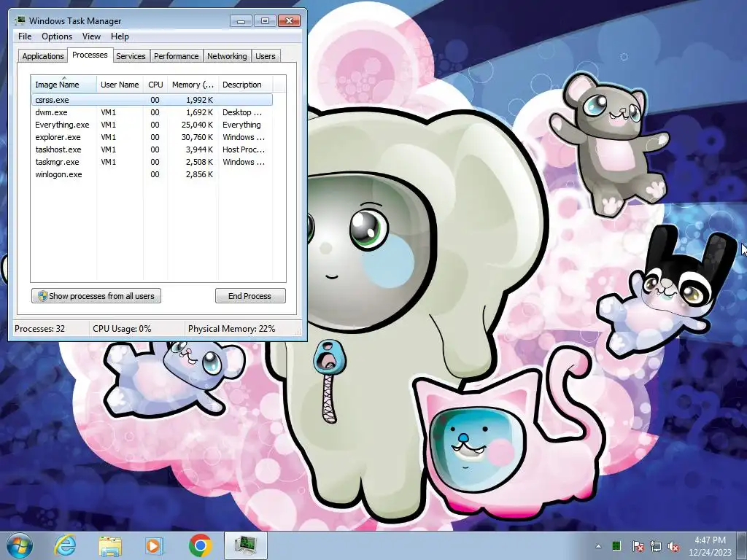Screen dimensions: 747x560
Task: Open Action Center flag tray icon
Action: click(638, 546)
